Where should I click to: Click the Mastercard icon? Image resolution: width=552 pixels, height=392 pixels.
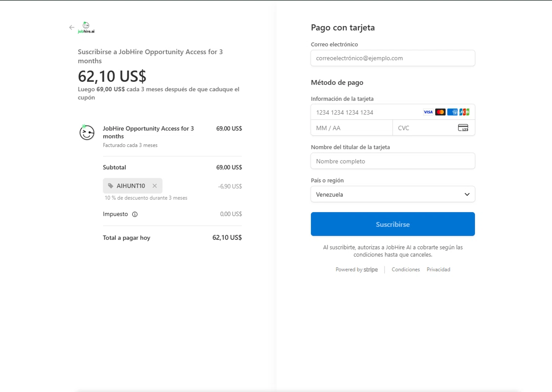440,112
